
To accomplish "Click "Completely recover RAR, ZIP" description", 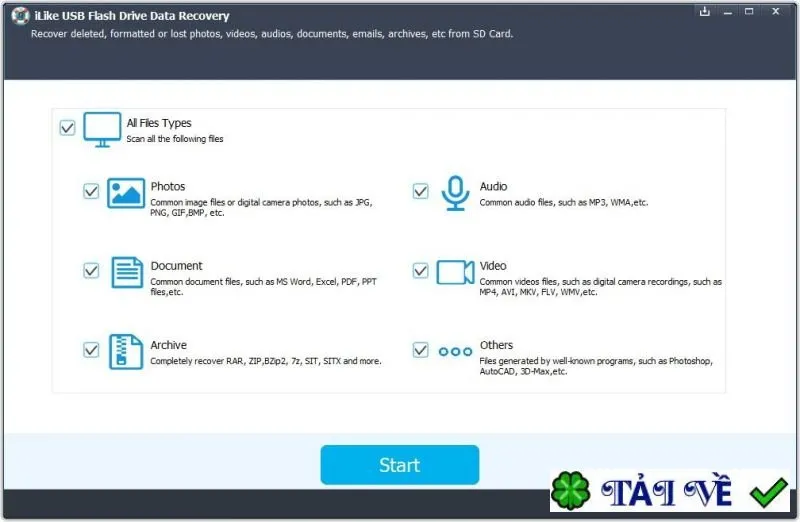I will point(266,361).
